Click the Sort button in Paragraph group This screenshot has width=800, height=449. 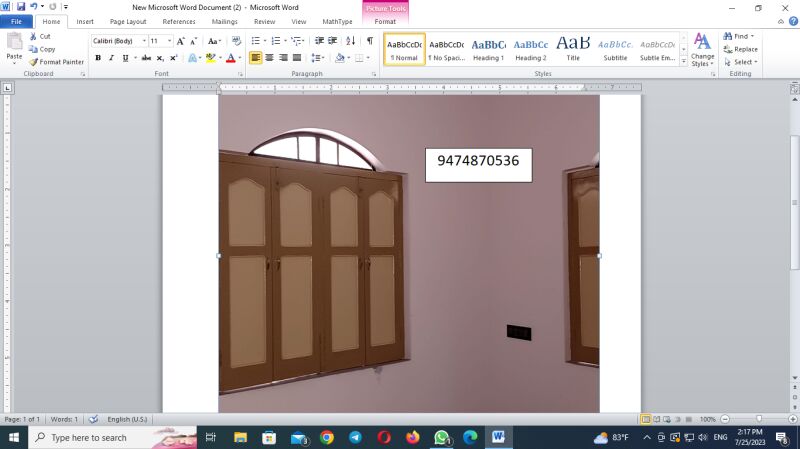click(351, 41)
